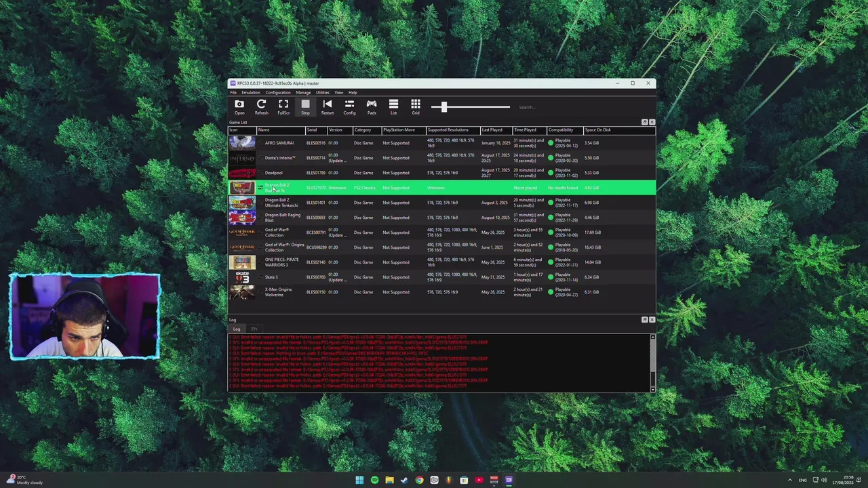868x488 pixels.
Task: Sort by Time Played column header
Action: pos(529,130)
